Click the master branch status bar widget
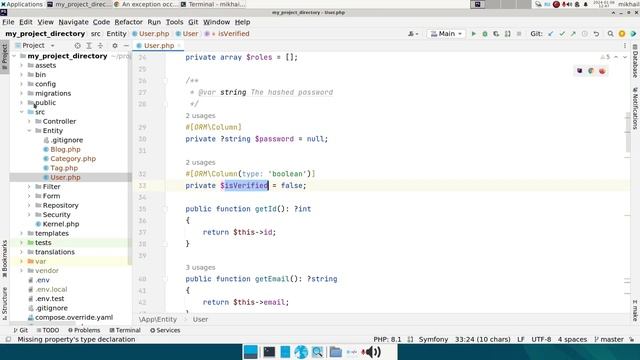The image size is (640, 360). 609,340
